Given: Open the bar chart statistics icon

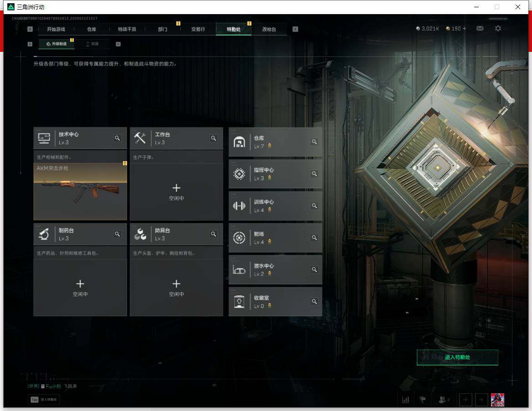Looking at the screenshot, I should pyautogui.click(x=405, y=400).
